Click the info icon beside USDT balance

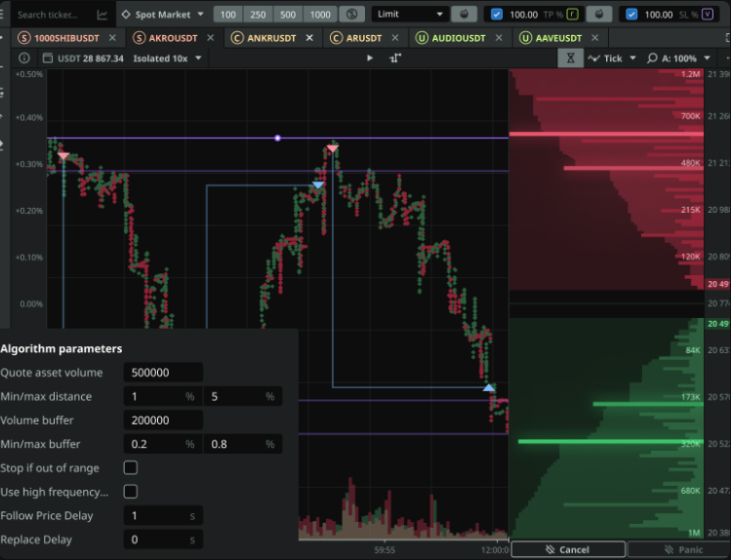pos(24,58)
